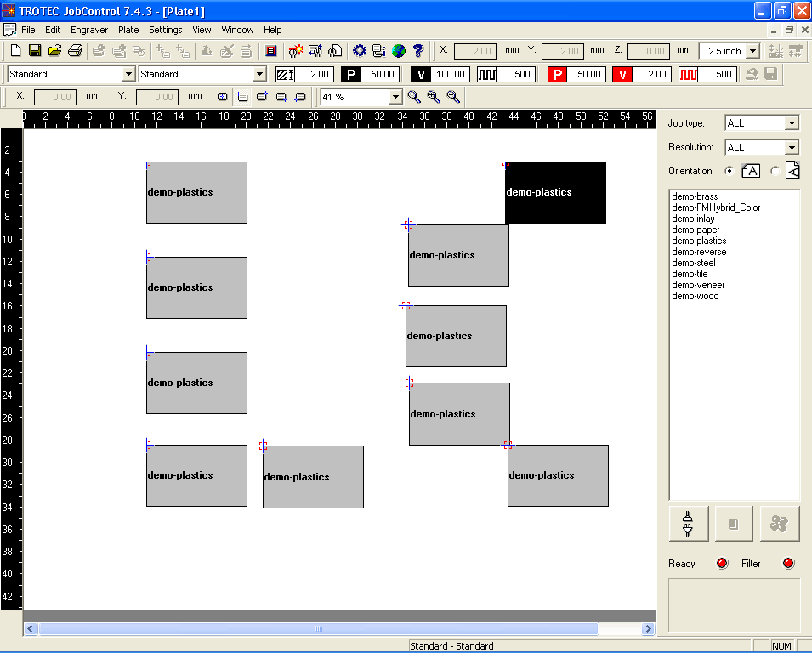Click the black V velocity parameter icon
This screenshot has width=812, height=653.
click(x=421, y=75)
